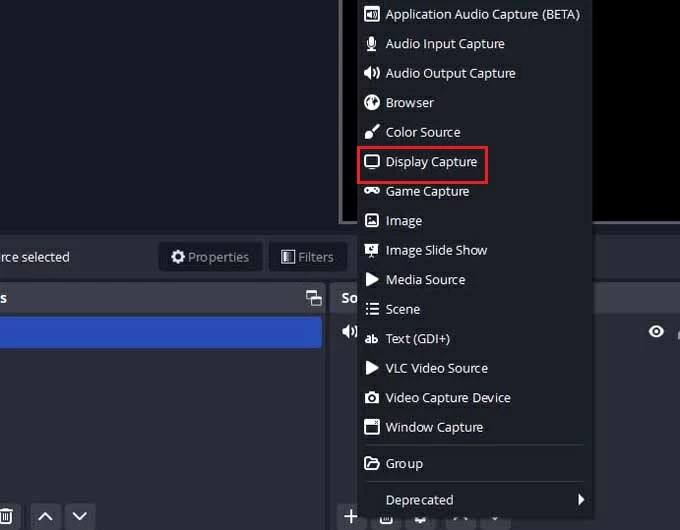This screenshot has width=680, height=530.
Task: Click the Browser globe icon
Action: coord(371,102)
